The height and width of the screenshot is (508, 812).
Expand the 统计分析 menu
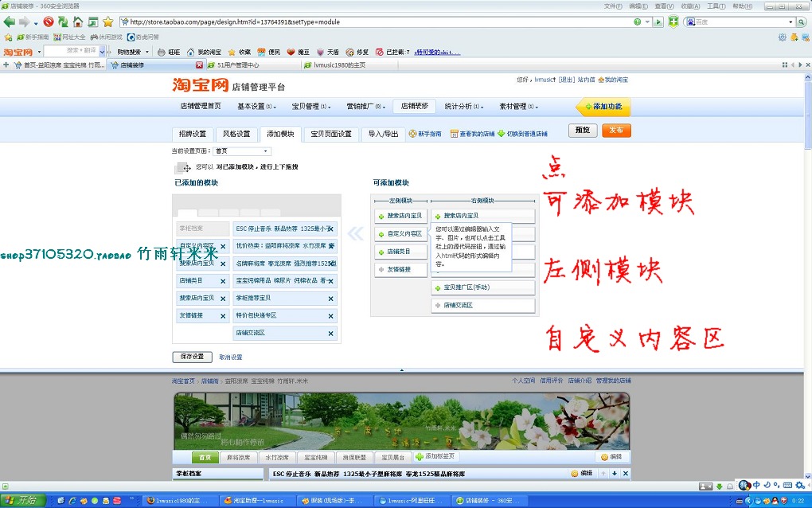pos(463,106)
